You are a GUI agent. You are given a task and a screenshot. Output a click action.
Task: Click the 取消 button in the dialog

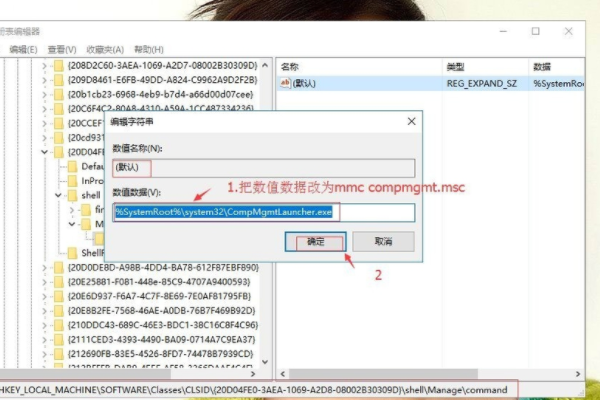pyautogui.click(x=383, y=241)
